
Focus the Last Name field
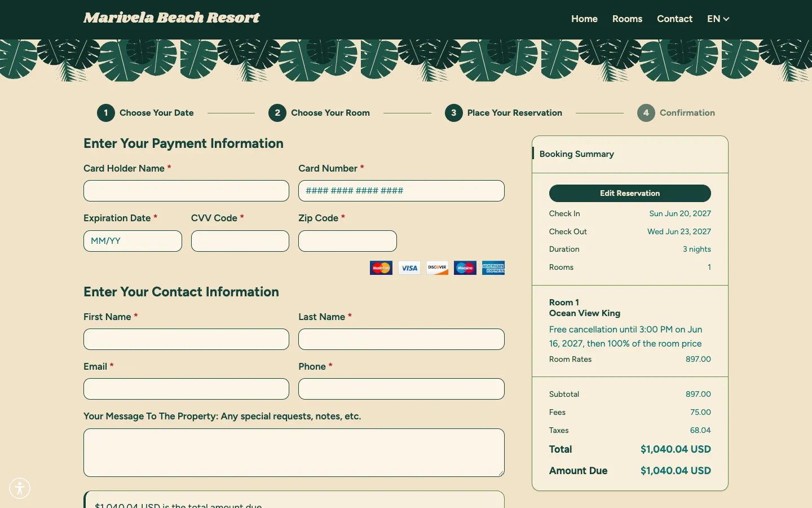pos(401,339)
